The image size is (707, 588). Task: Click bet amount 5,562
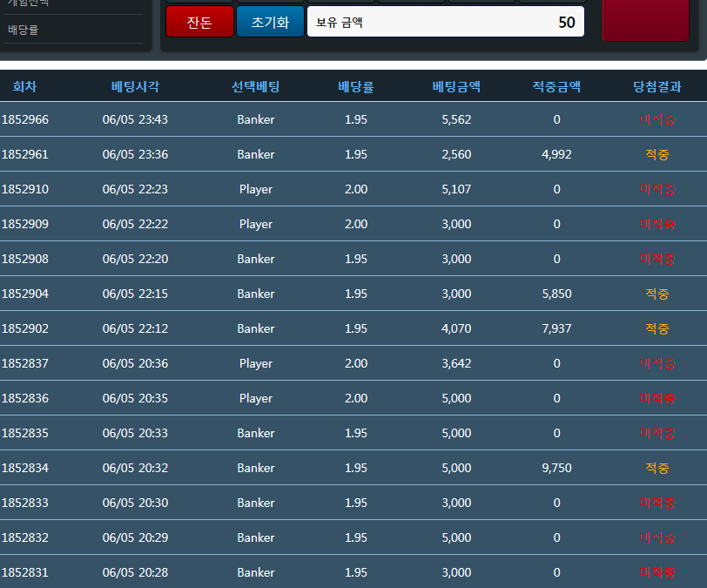[456, 119]
